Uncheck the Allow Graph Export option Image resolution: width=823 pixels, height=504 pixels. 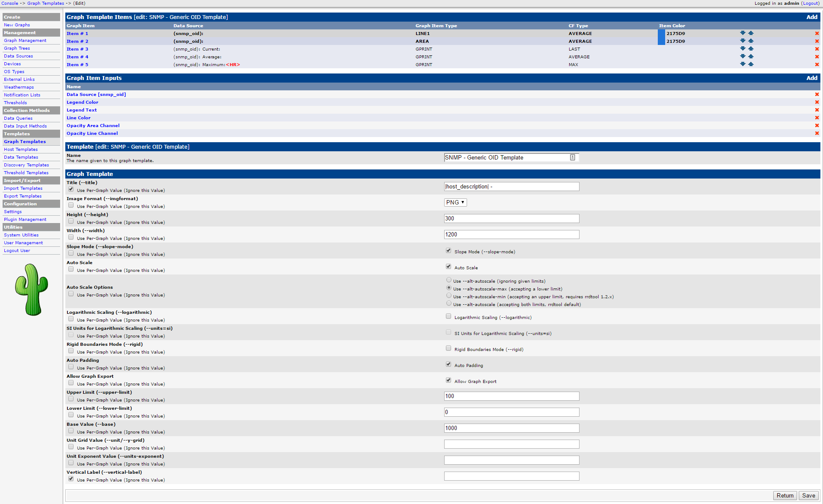[448, 380]
